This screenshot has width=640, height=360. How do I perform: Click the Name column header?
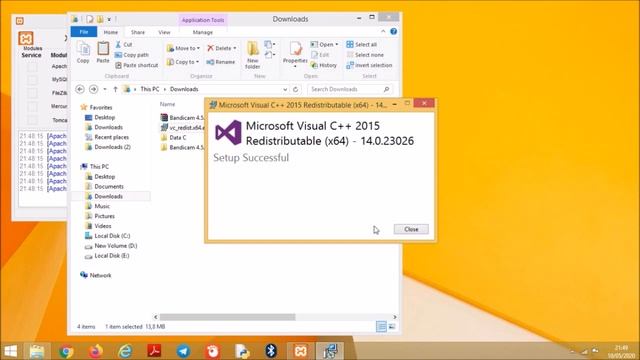click(x=168, y=104)
